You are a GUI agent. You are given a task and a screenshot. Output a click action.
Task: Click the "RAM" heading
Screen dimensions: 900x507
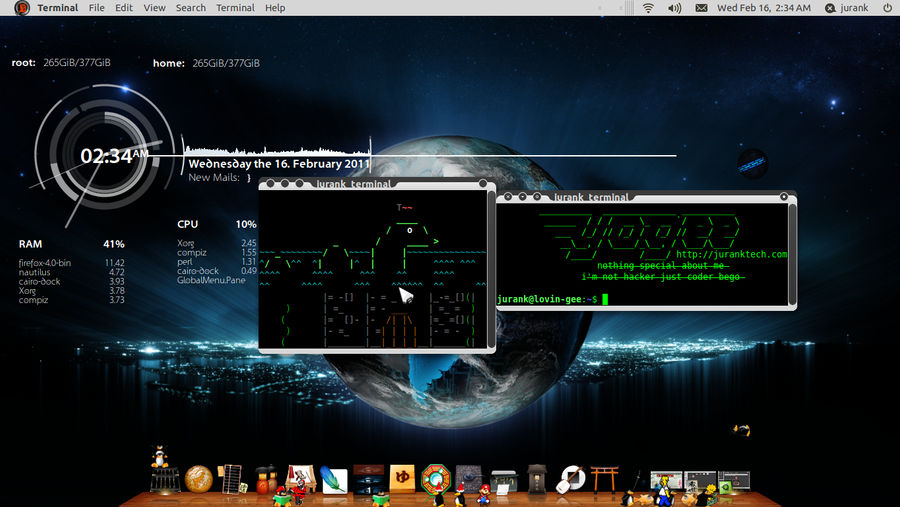[30, 244]
